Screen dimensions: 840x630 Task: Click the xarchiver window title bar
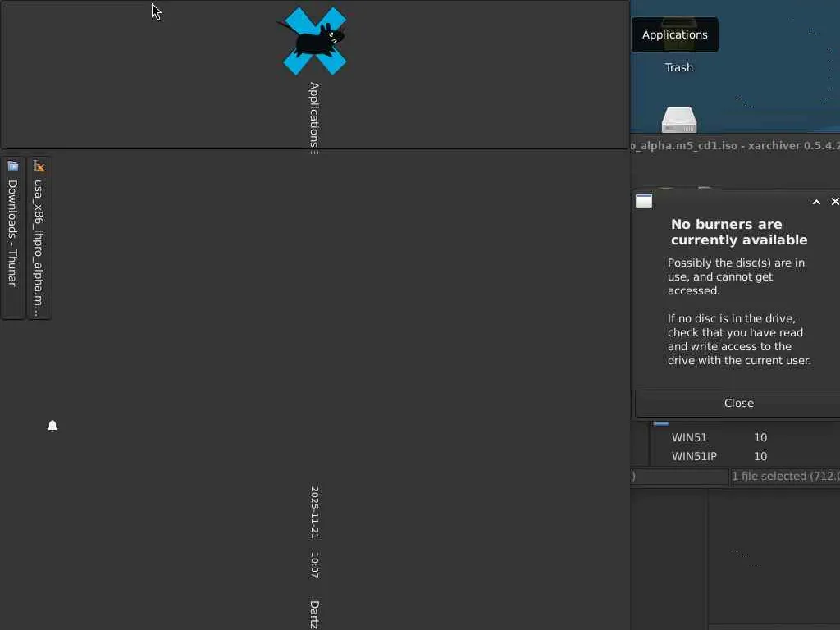click(735, 146)
